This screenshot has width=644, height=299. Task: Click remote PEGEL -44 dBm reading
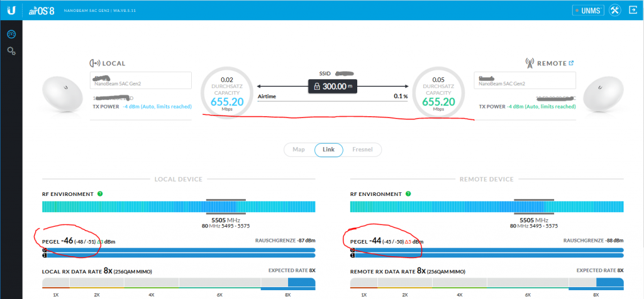pos(387,241)
